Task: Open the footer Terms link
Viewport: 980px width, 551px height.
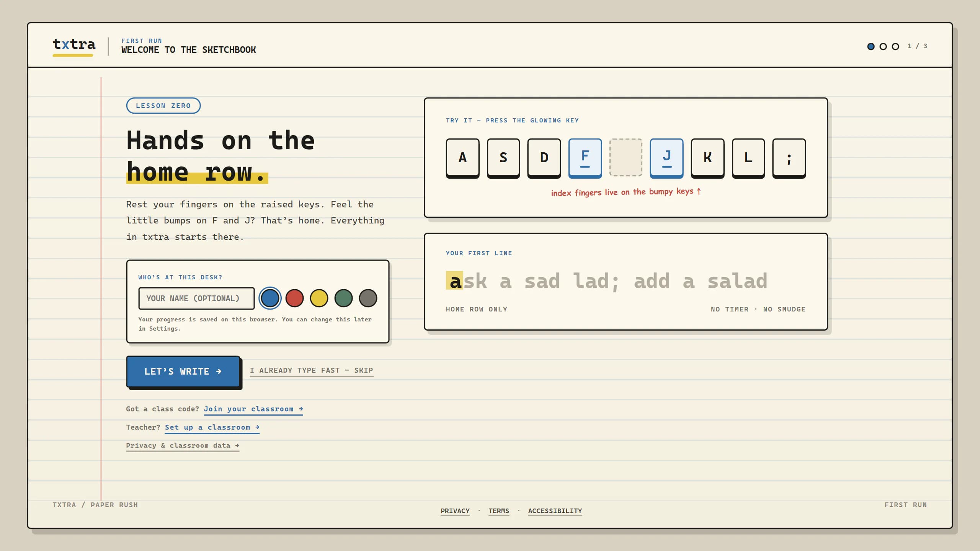Action: pyautogui.click(x=498, y=511)
